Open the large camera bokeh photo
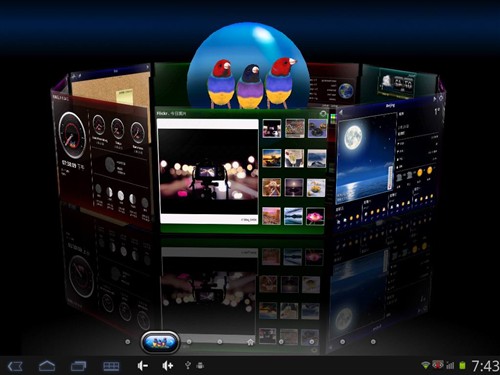Screen dimensions: 500x375 209,171
